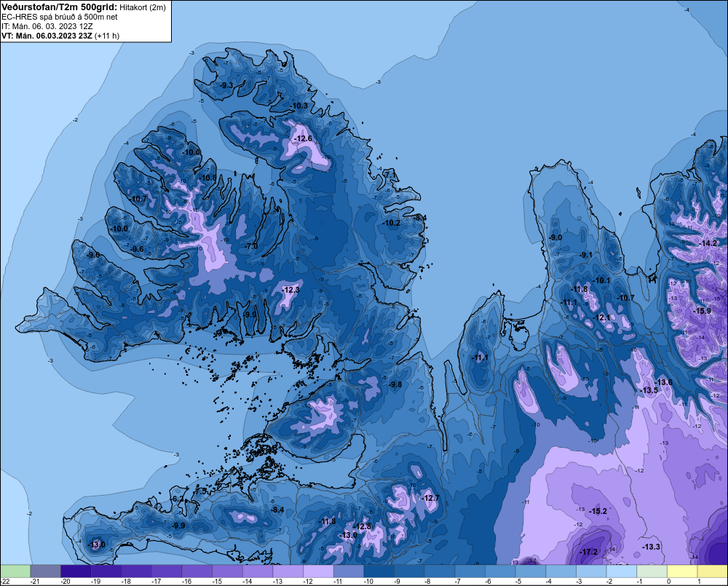This screenshot has height=586, width=728.
Task: Select the -10.2 temperature label
Action: pyautogui.click(x=391, y=223)
